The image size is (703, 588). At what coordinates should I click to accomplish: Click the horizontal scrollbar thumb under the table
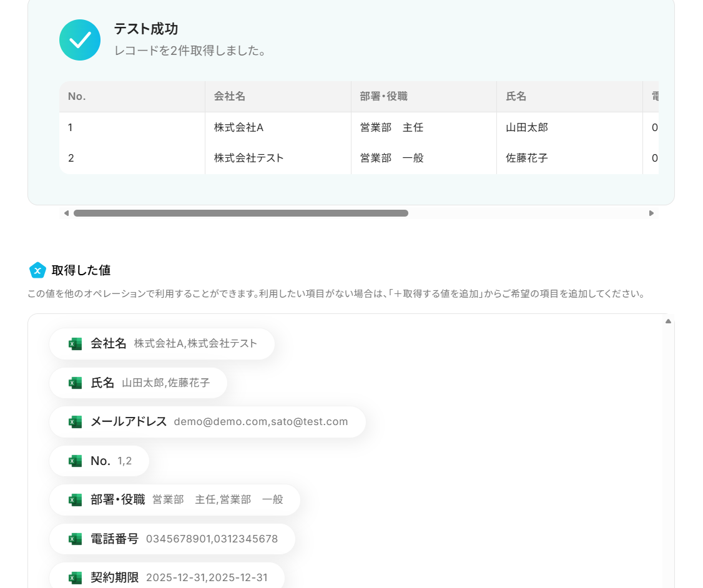(241, 213)
